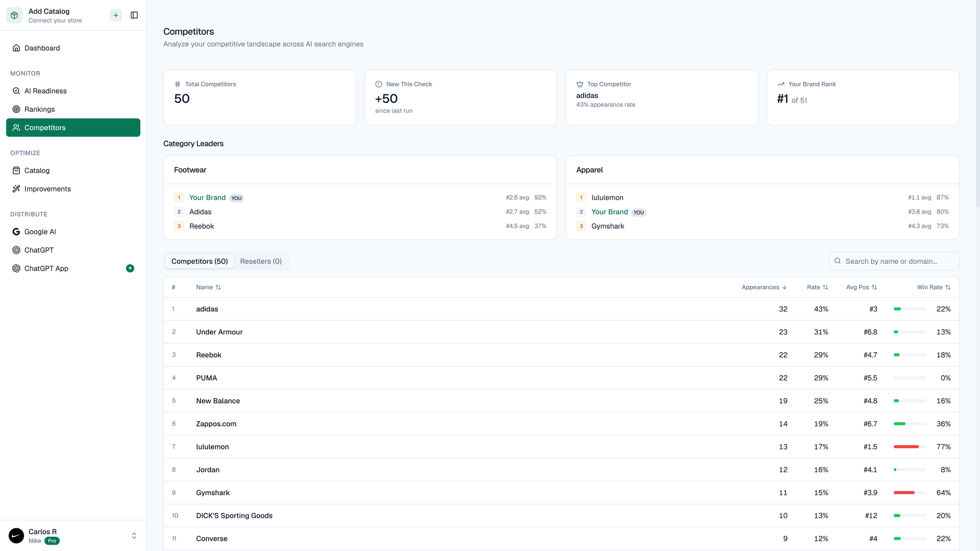Click the Rankings target icon
Viewport: 980px width, 551px height.
point(16,109)
